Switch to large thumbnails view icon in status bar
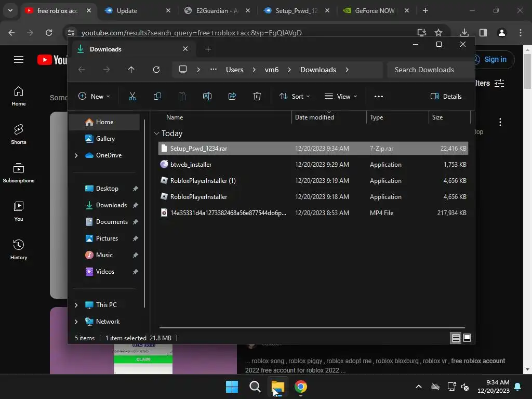This screenshot has height=399, width=532. tap(467, 338)
